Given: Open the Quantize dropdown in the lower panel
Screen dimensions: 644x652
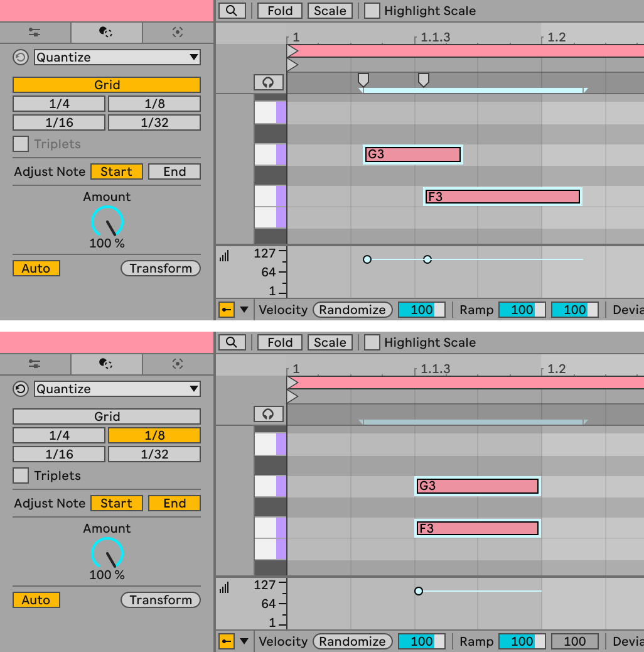Looking at the screenshot, I should coord(116,389).
